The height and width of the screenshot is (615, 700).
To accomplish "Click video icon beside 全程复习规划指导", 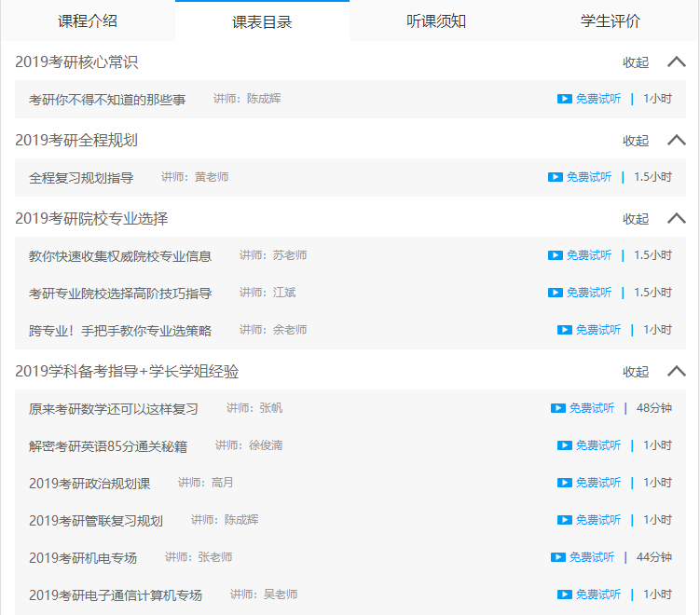I will [555, 177].
